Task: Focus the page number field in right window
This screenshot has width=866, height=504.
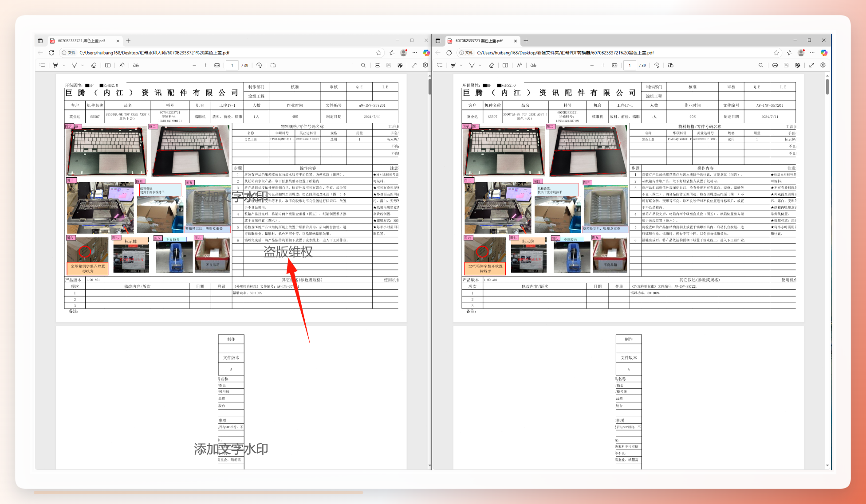Action: (x=630, y=65)
